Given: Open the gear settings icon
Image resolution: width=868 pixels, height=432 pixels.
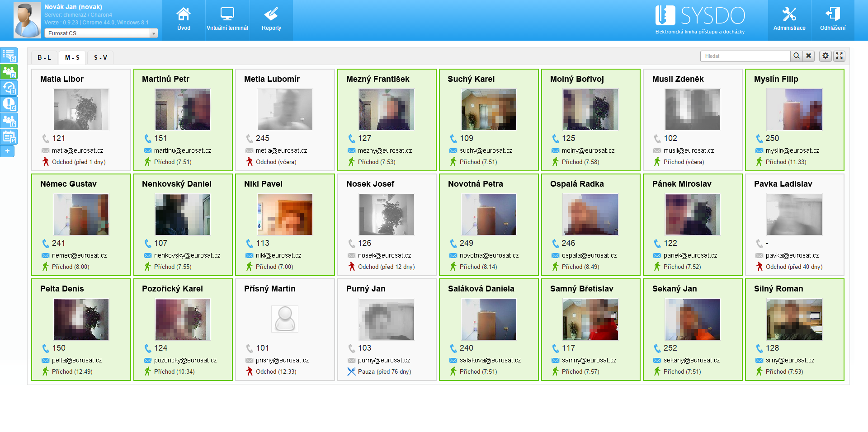Looking at the screenshot, I should 826,56.
